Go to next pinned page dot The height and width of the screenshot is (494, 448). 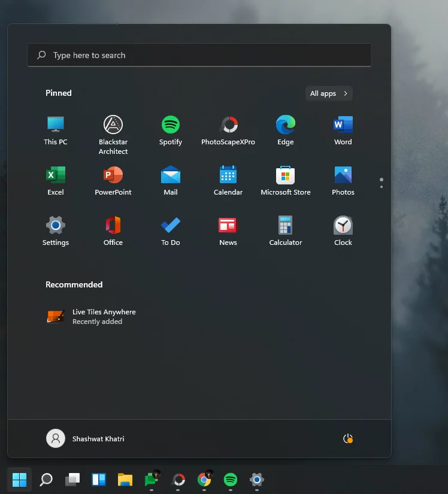click(x=382, y=187)
